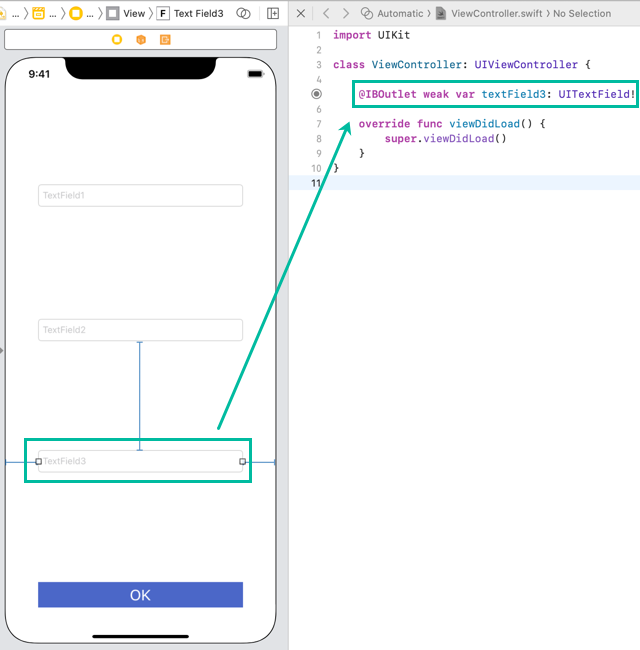Click the left resize handle of TextField3
Image resolution: width=640 pixels, height=650 pixels.
(x=39, y=461)
